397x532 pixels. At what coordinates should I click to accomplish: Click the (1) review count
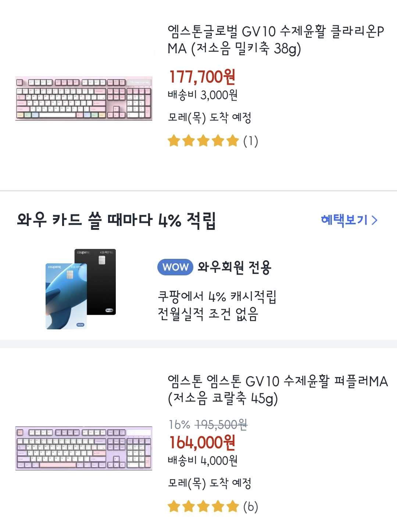251,141
